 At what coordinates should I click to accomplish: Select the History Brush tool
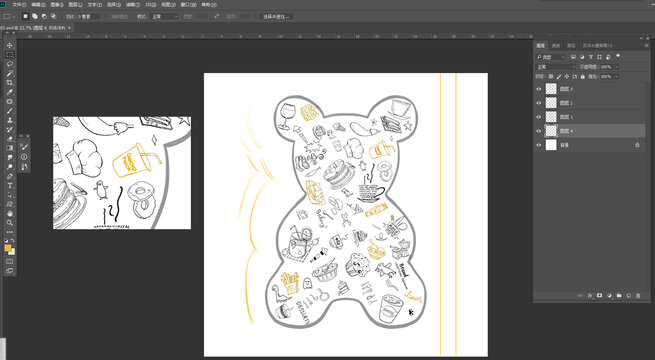coord(10,129)
